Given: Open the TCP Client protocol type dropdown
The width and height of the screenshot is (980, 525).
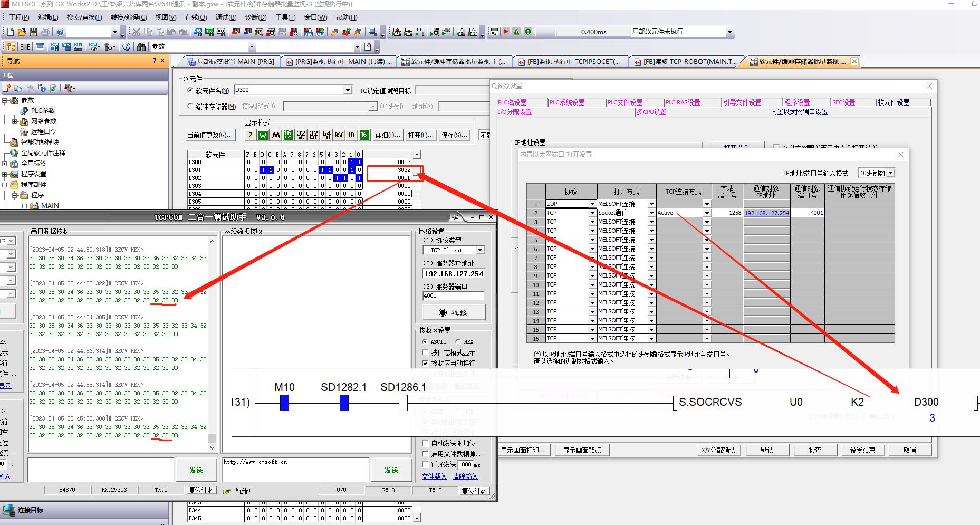Looking at the screenshot, I should pyautogui.click(x=480, y=250).
